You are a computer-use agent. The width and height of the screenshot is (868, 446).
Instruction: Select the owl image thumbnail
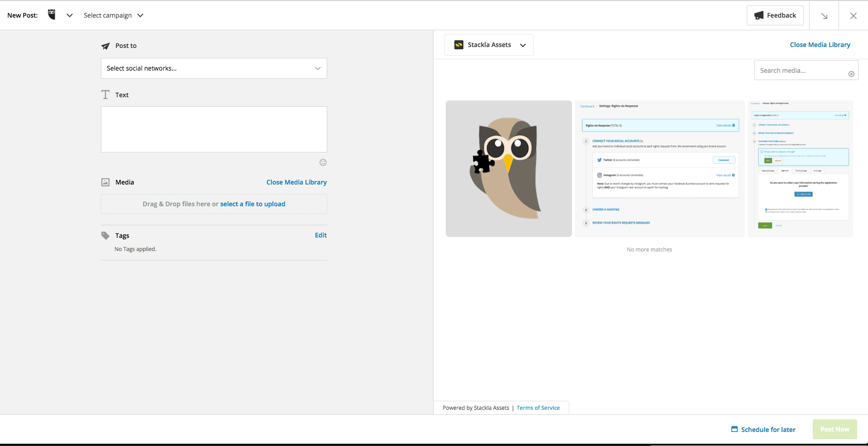(x=508, y=168)
